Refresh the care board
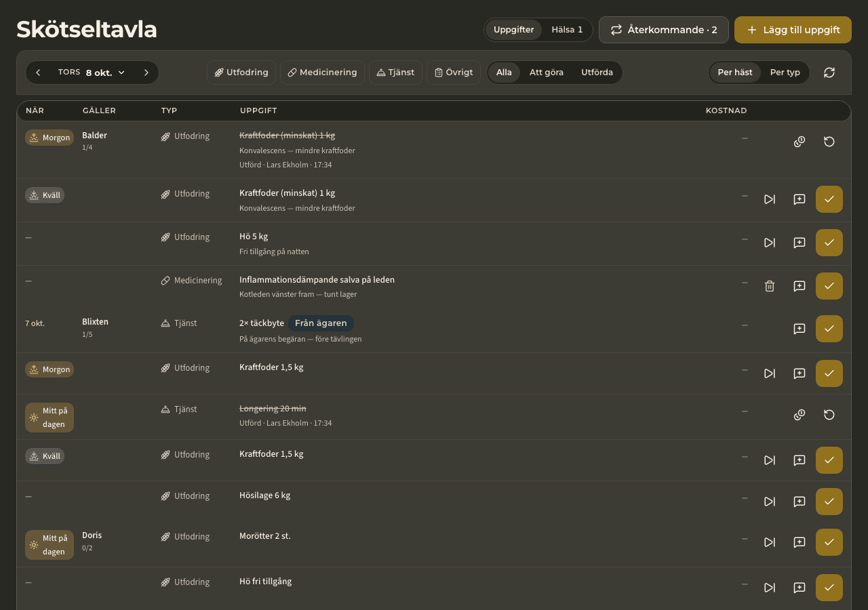This screenshot has height=610, width=868. pos(829,73)
